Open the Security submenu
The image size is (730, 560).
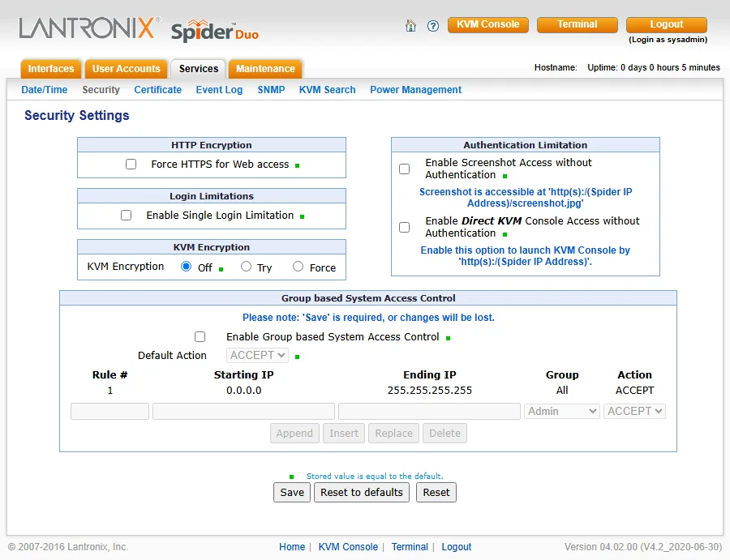(101, 90)
